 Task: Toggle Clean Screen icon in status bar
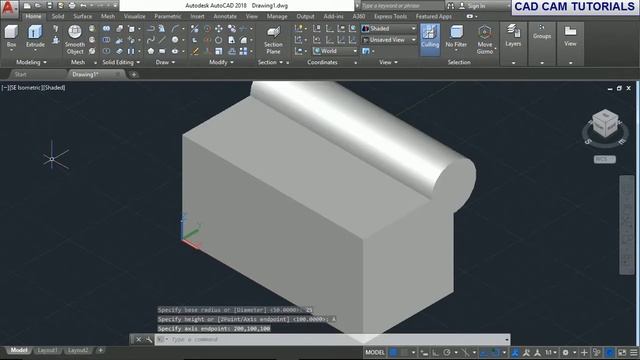coord(622,352)
